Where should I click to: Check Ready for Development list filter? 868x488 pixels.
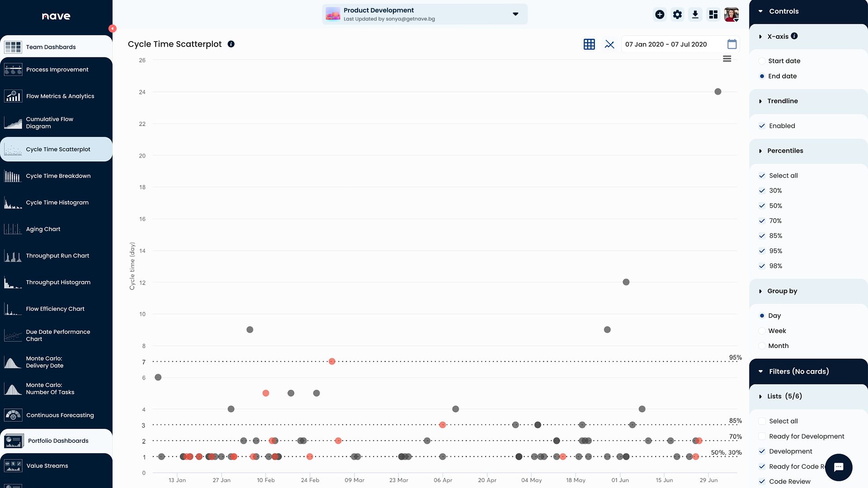[762, 436]
